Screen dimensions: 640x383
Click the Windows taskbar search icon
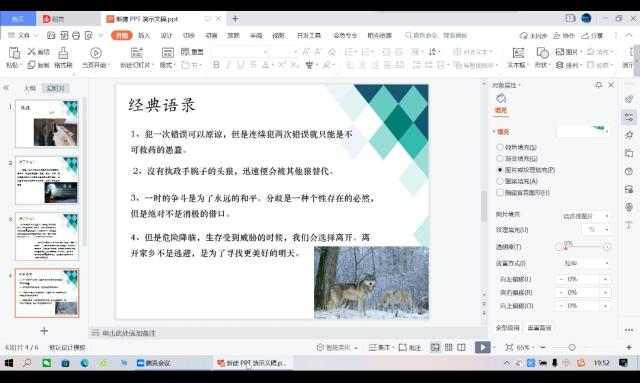[x=27, y=362]
